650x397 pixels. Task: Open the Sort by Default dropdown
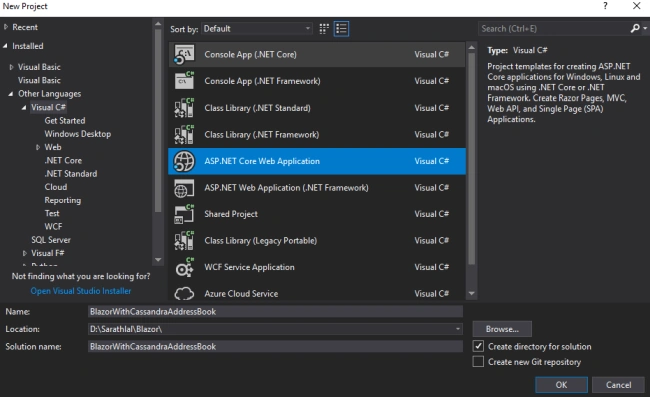point(257,29)
